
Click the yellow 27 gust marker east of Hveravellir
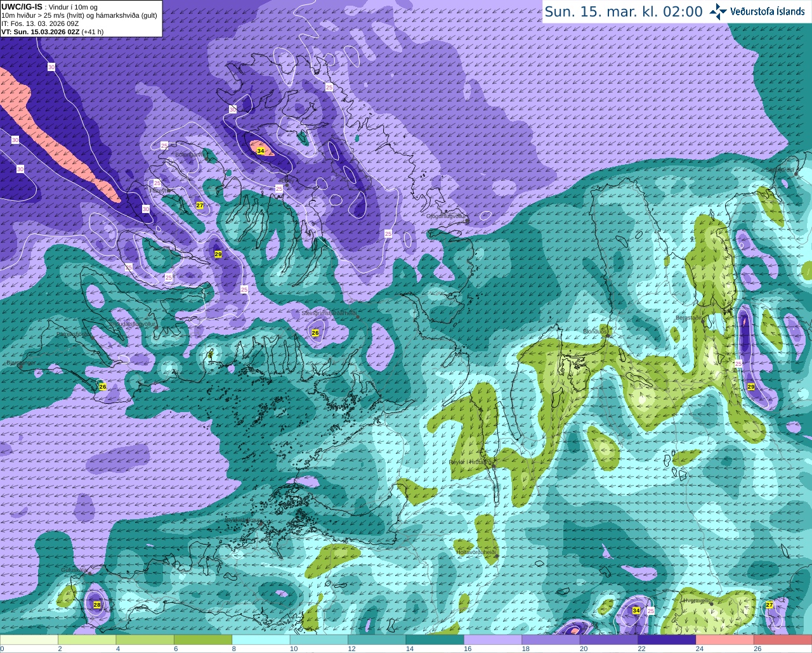769,605
